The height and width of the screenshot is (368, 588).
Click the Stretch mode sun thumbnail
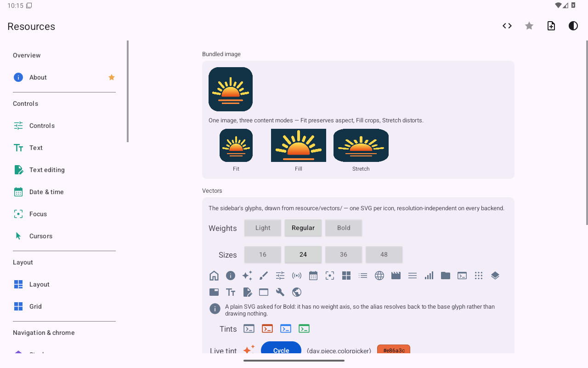(x=361, y=145)
